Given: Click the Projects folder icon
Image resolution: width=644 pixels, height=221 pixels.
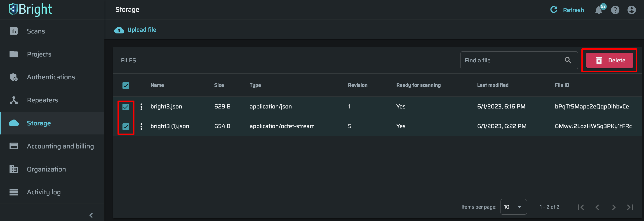Looking at the screenshot, I should click(x=14, y=54).
